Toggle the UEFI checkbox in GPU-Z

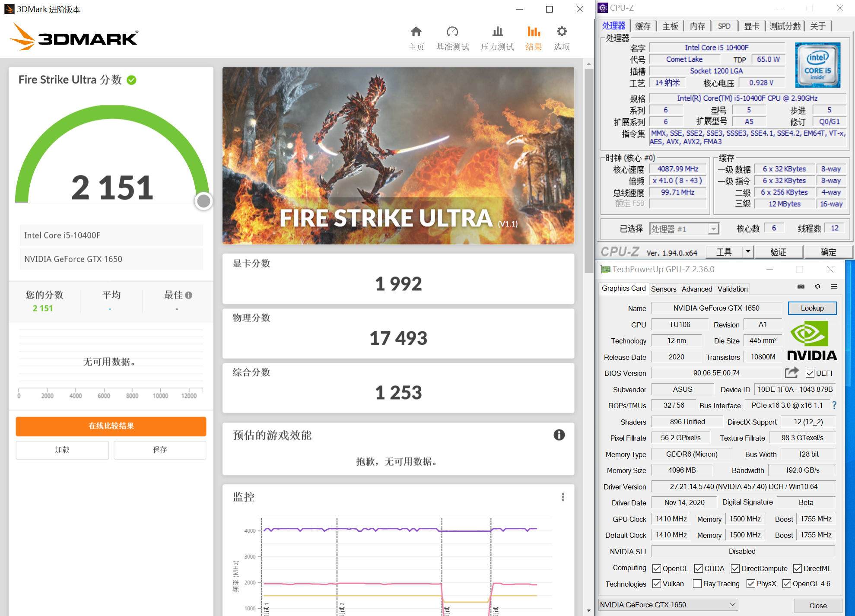point(810,373)
